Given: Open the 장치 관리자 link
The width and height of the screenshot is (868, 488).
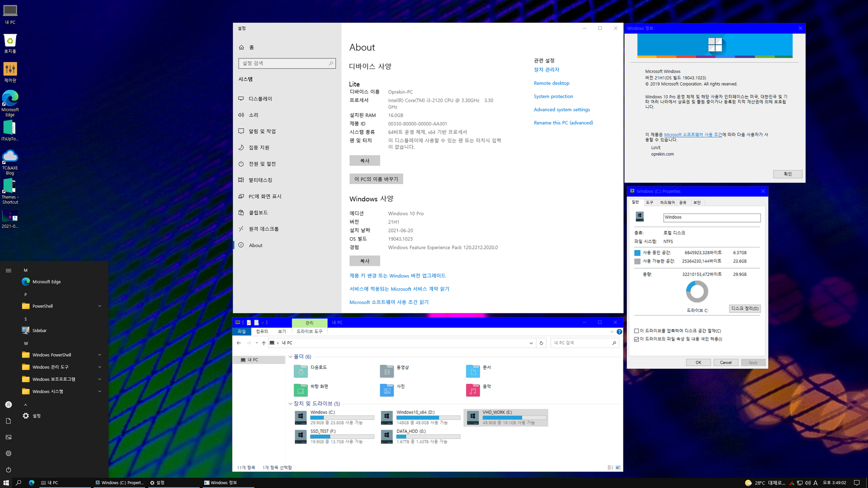Looking at the screenshot, I should coord(546,70).
